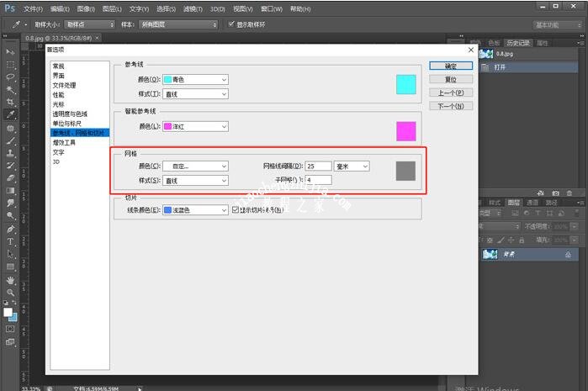This screenshot has width=588, height=391.
Task: Click the 确定 button
Action: tap(450, 66)
